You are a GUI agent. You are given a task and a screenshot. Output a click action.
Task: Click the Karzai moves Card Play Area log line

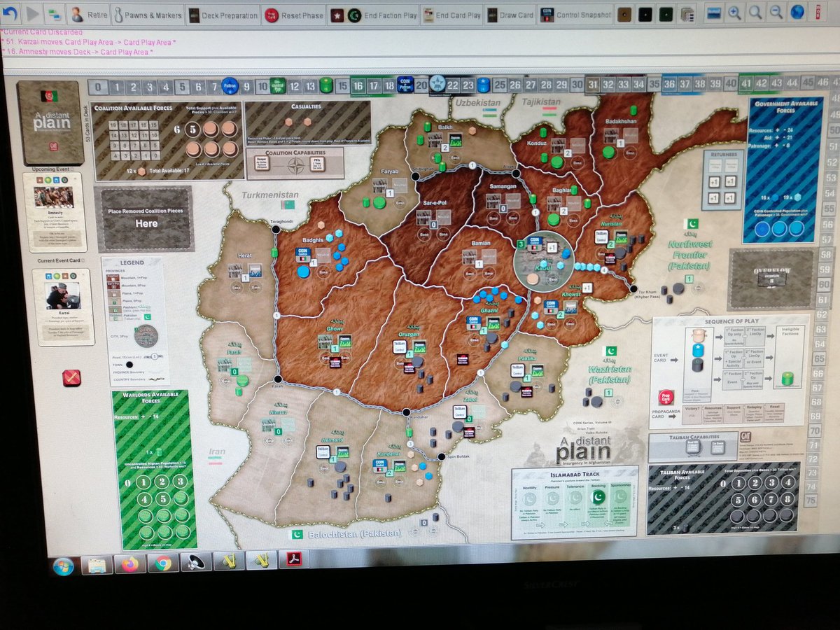88,42
